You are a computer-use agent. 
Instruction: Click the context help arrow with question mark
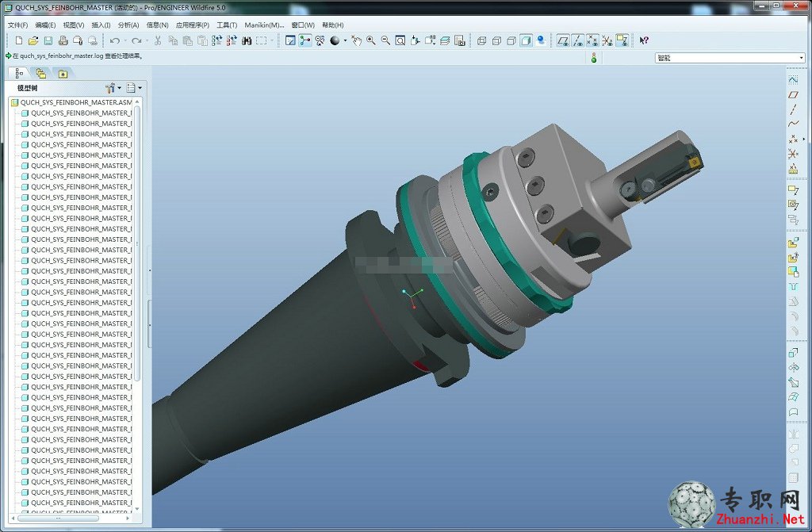644,40
